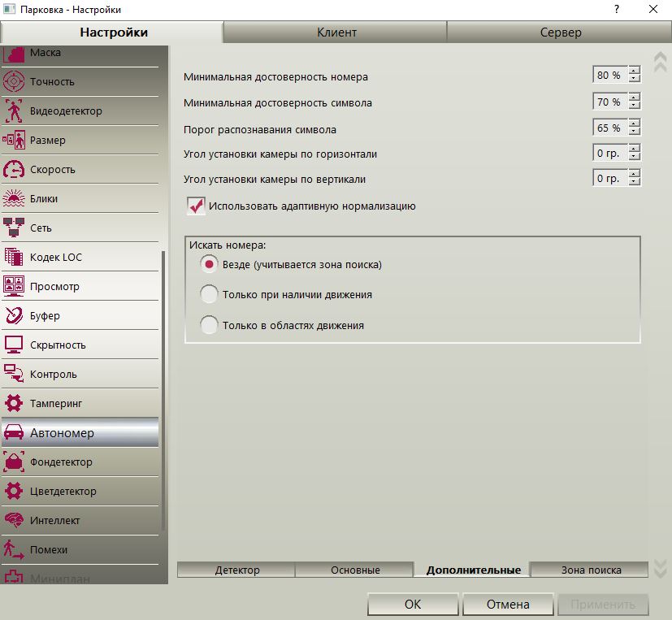Click the Автономер car icon
The width and height of the screenshot is (672, 620).
(x=14, y=432)
